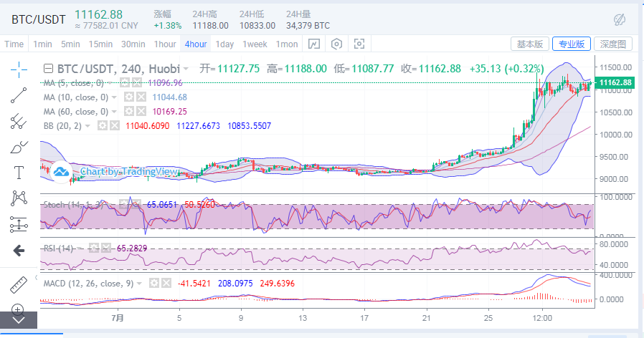Open settings for MA (60, close, 0)
The height and width of the screenshot is (338, 644).
pyautogui.click(x=129, y=111)
